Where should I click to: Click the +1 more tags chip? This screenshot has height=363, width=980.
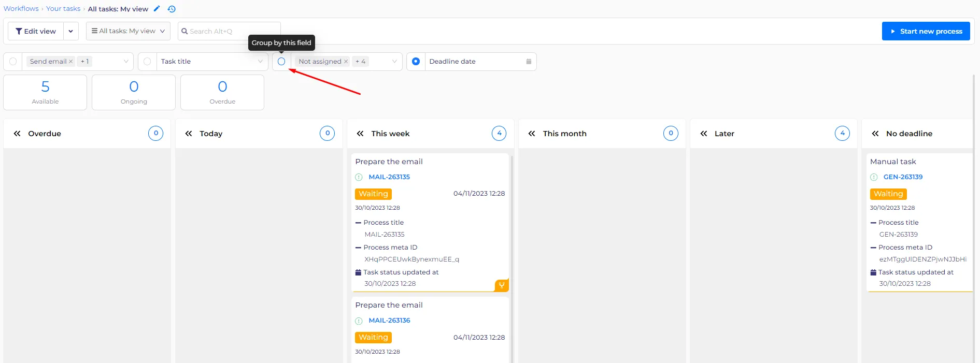[84, 62]
